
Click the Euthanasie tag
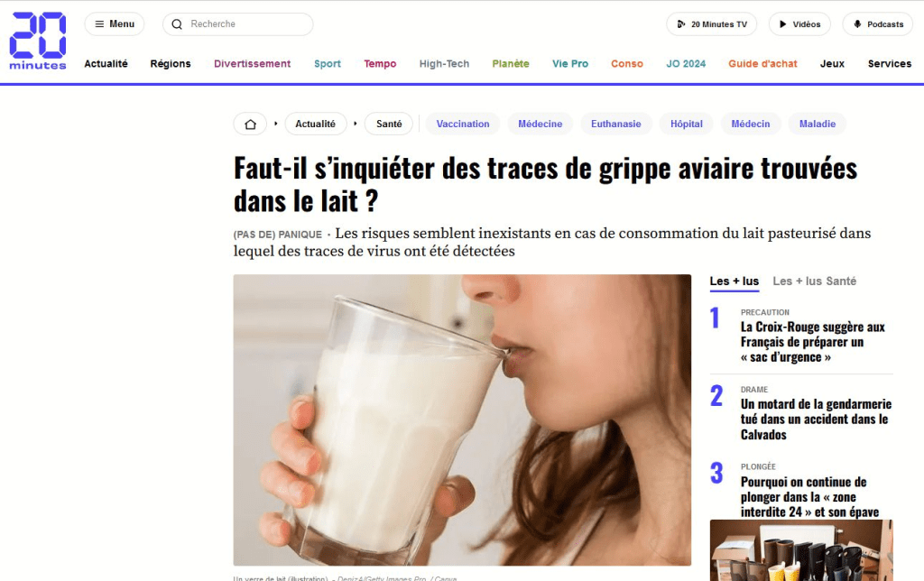[x=615, y=124]
